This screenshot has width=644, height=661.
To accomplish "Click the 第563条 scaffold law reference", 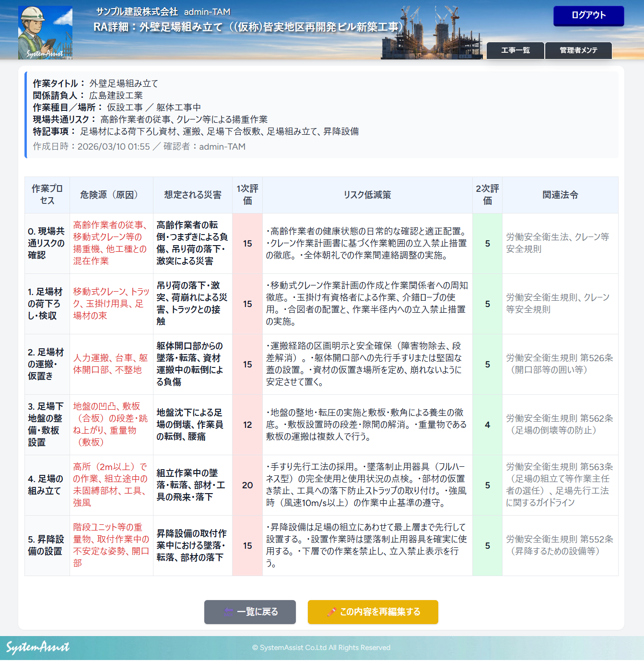I will pos(560,484).
